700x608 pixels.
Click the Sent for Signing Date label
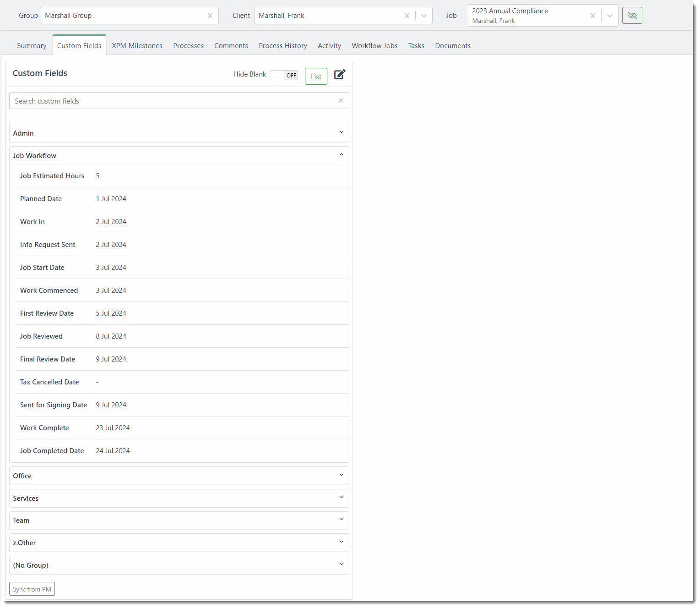coord(54,405)
